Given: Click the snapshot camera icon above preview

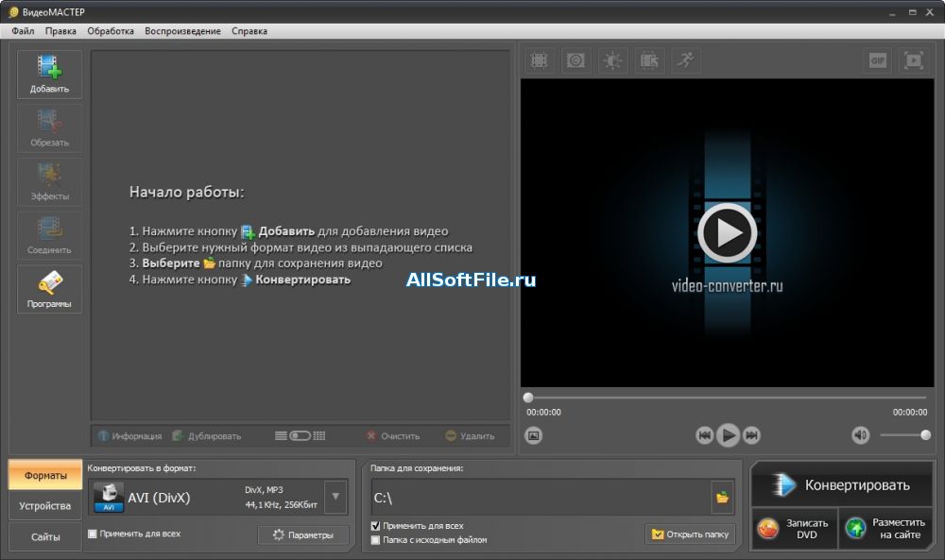Looking at the screenshot, I should [576, 60].
